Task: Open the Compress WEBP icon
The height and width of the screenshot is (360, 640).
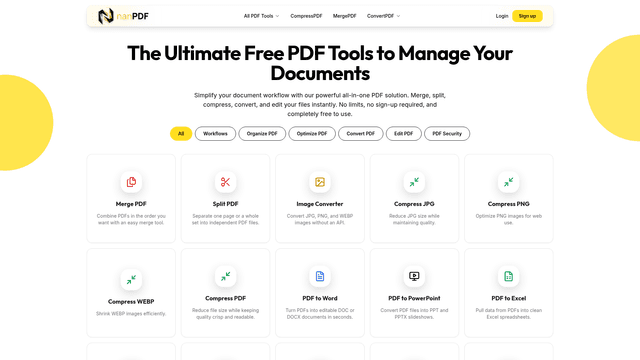Action: tap(131, 280)
